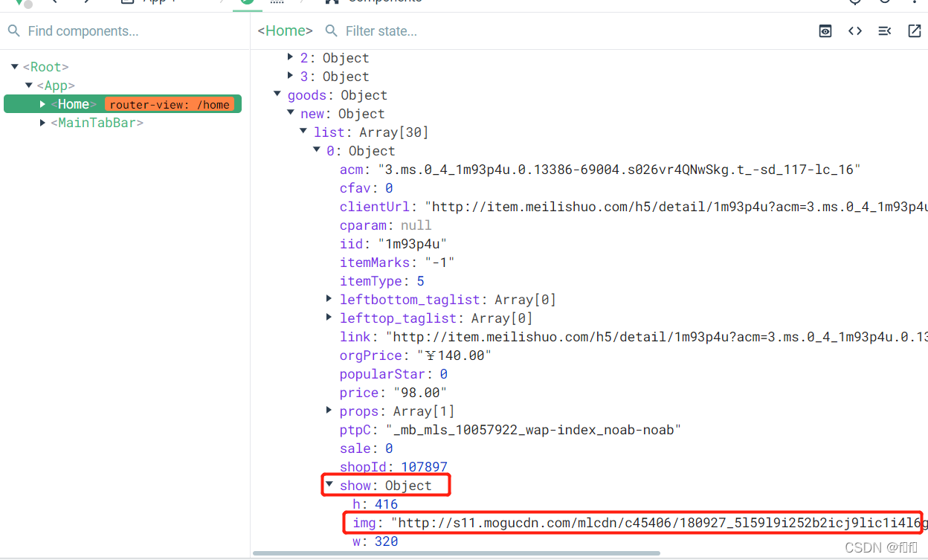This screenshot has width=928, height=560.
Task: Expand the Home component node arrow
Action: (x=43, y=104)
